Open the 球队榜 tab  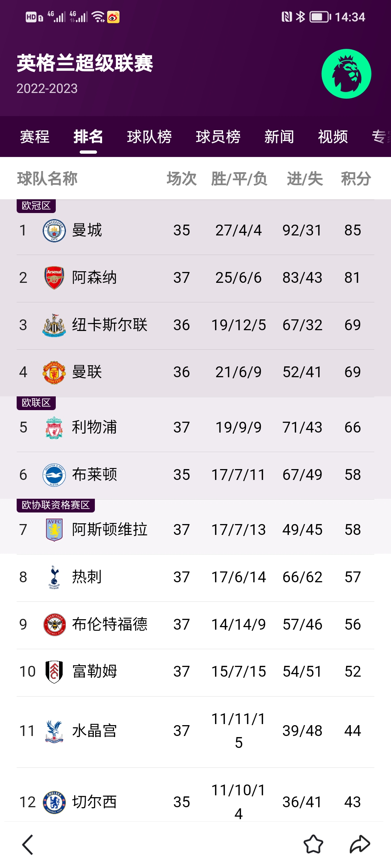coord(149,137)
